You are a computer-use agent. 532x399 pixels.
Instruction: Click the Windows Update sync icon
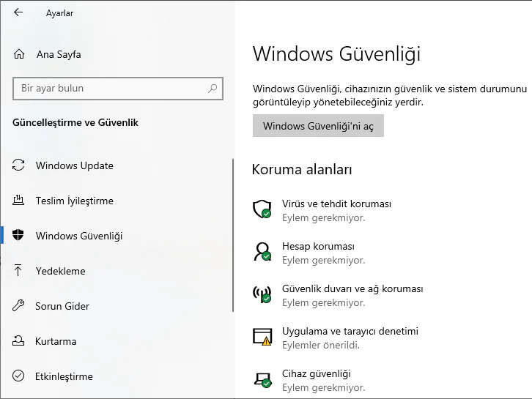click(18, 165)
